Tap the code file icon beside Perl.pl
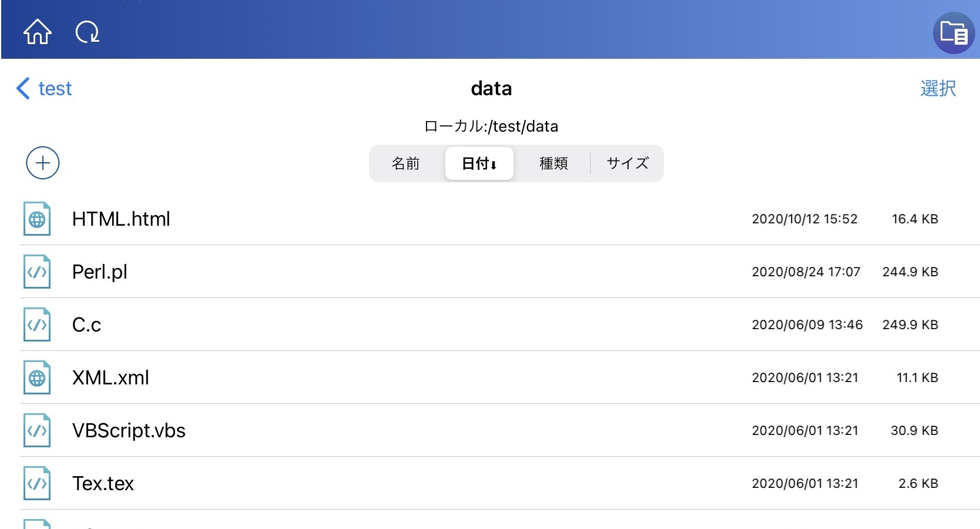The image size is (980, 529). click(x=36, y=272)
